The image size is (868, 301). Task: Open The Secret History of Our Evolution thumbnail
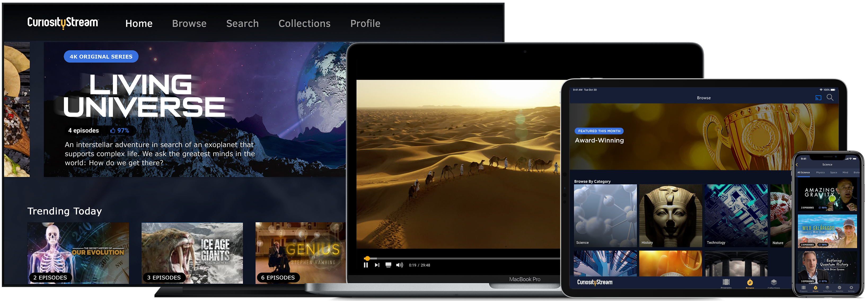point(78,253)
